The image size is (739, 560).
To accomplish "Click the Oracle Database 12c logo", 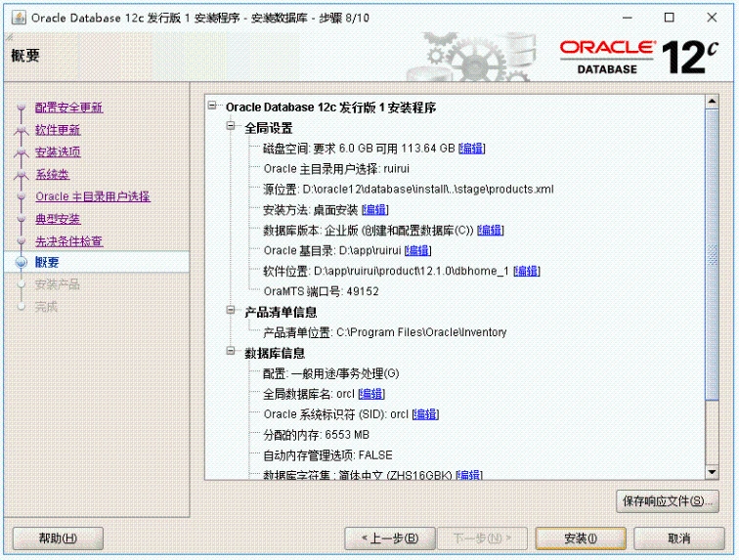I will pyautogui.click(x=638, y=58).
